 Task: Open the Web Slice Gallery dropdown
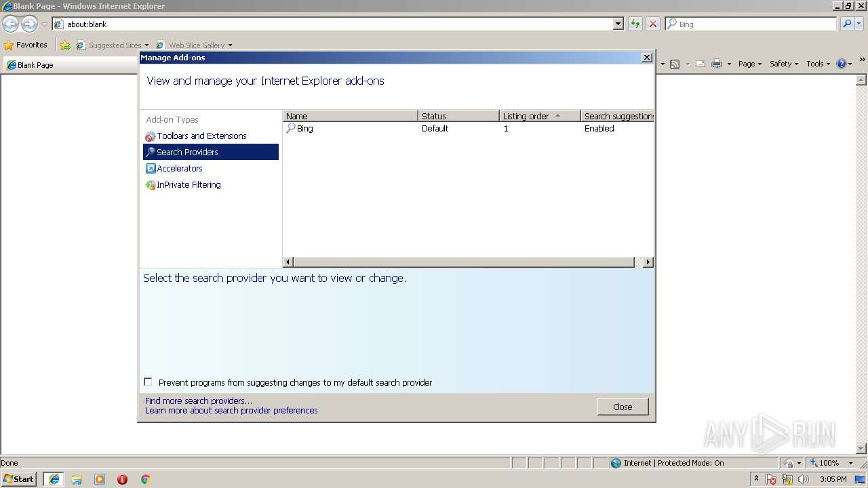(x=230, y=45)
